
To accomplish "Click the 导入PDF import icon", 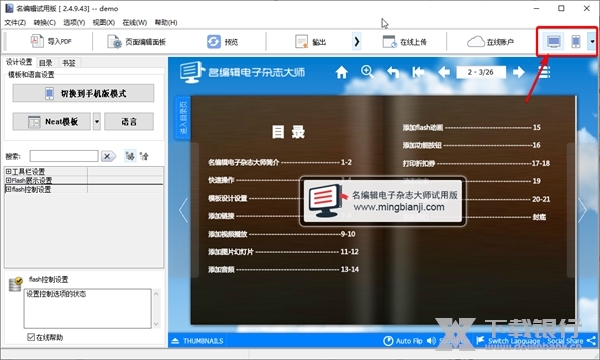I will click(x=37, y=41).
